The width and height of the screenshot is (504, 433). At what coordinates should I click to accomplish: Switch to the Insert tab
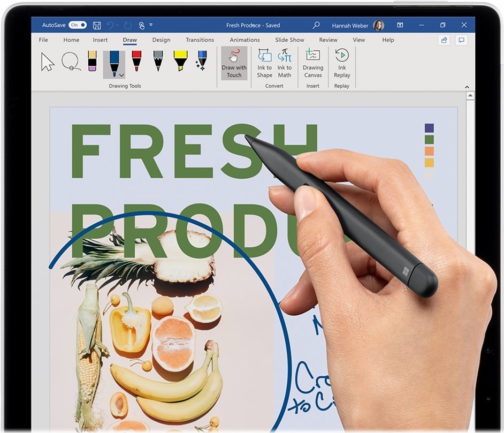click(x=100, y=40)
